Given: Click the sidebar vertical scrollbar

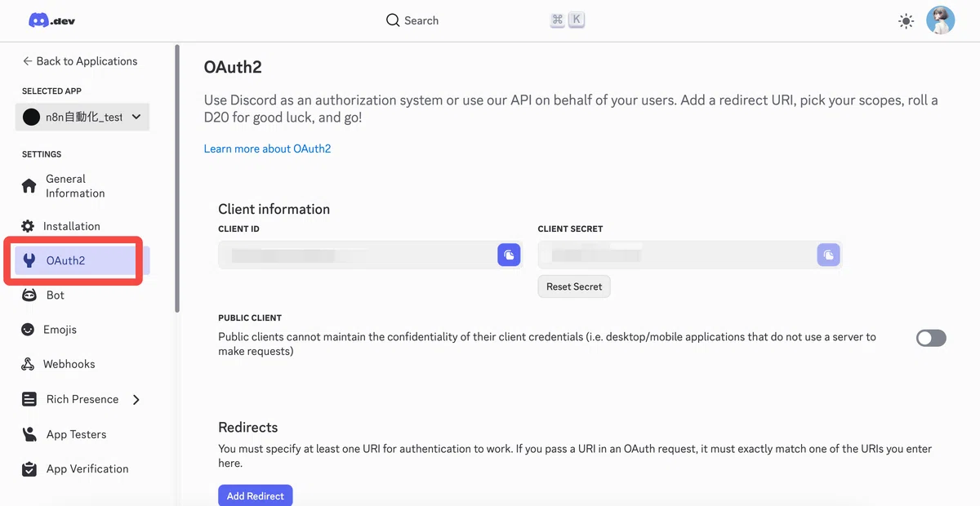Looking at the screenshot, I should (177, 180).
